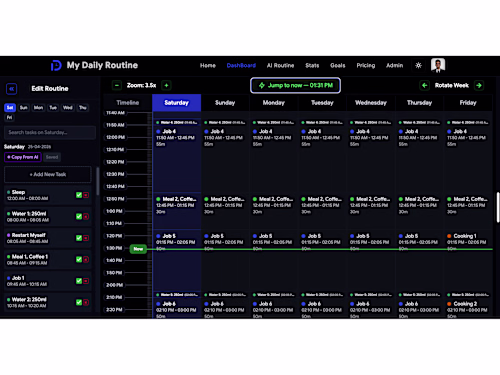Select the Fri day tab in sidebar
Screen dimensions: 500x375
(x=9, y=117)
